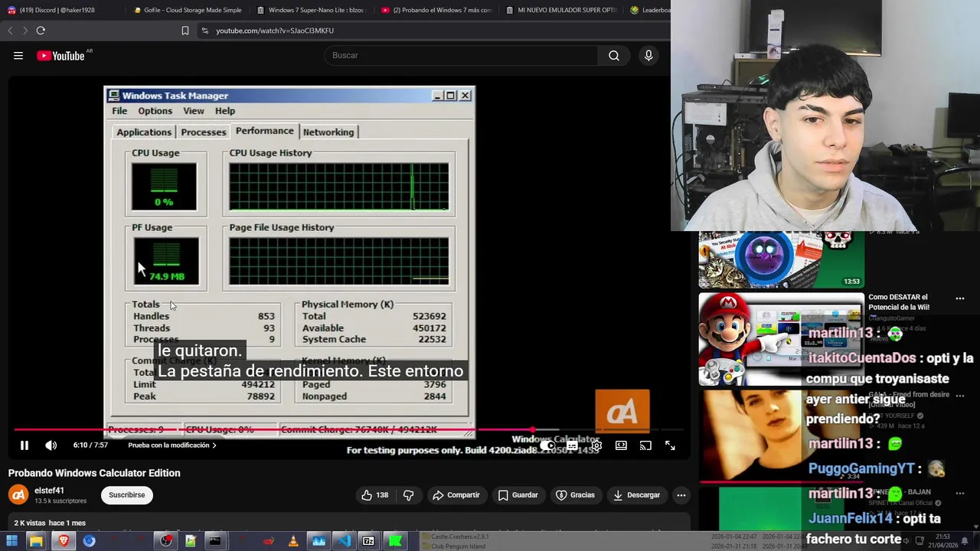
Task: Click the search magnifier button
Action: 614,55
